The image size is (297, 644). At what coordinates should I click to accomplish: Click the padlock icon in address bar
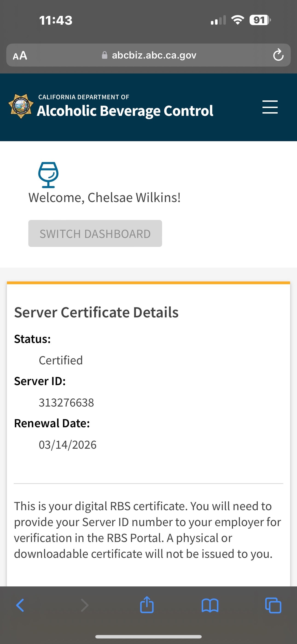[105, 55]
